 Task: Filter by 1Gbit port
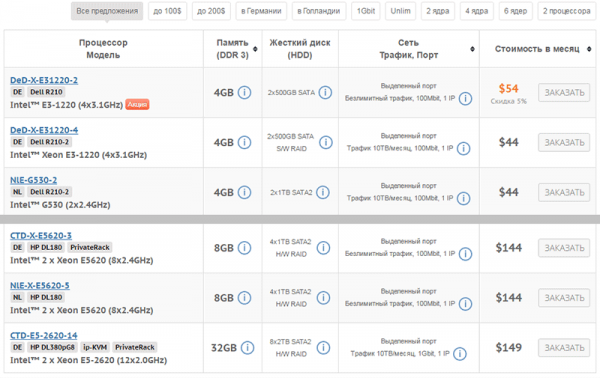(366, 11)
